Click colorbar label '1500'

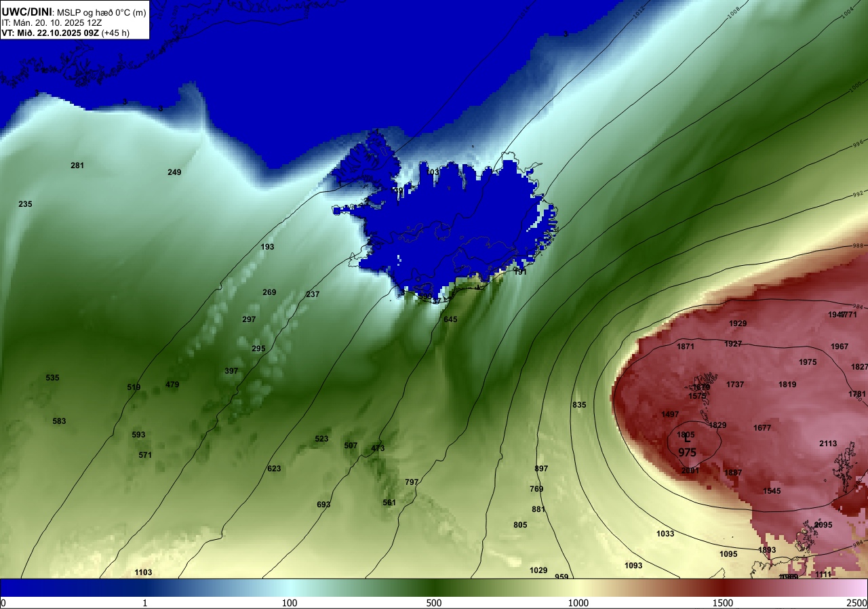[722, 602]
